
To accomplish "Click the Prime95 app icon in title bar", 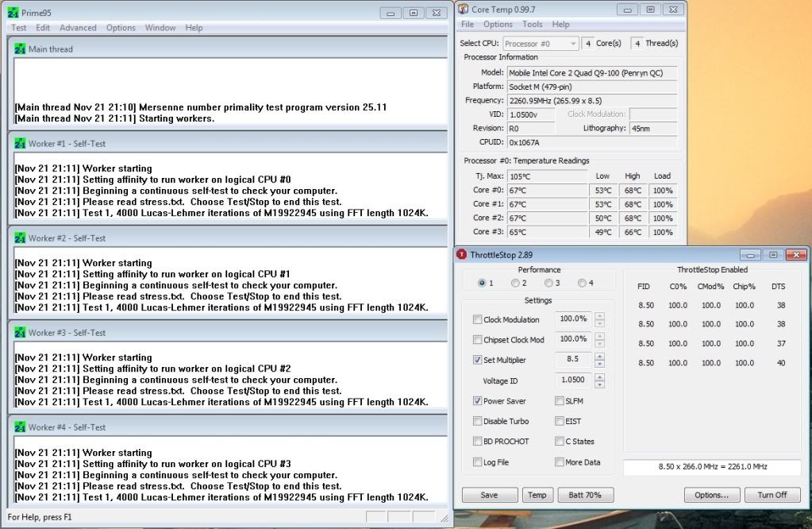I will 13,13.
